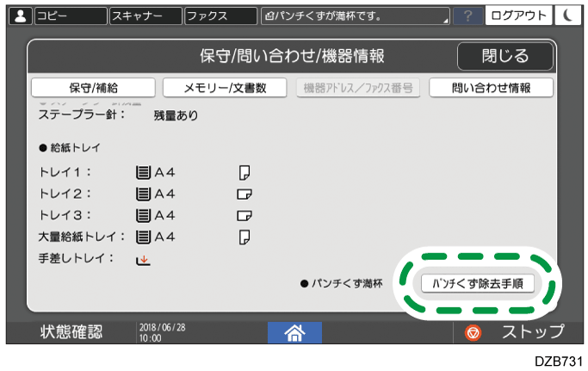
Task: Click 手差しトレイ bypass tray icon
Action: click(x=143, y=260)
